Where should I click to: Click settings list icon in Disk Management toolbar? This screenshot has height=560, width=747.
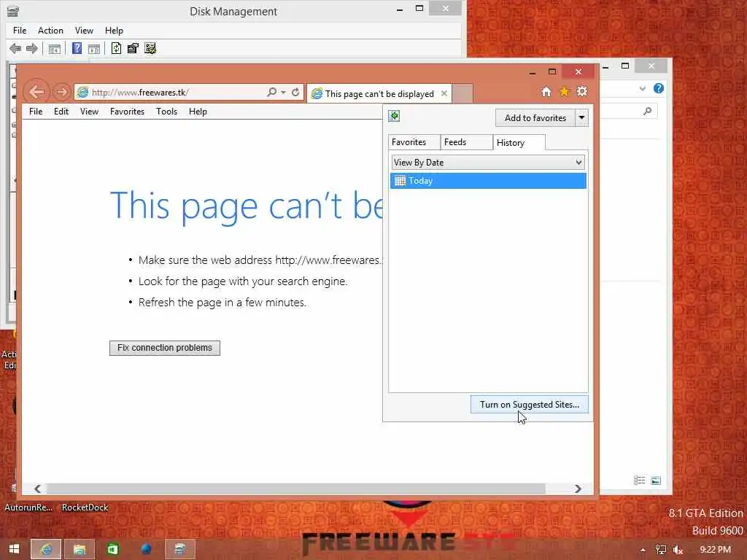pos(150,48)
